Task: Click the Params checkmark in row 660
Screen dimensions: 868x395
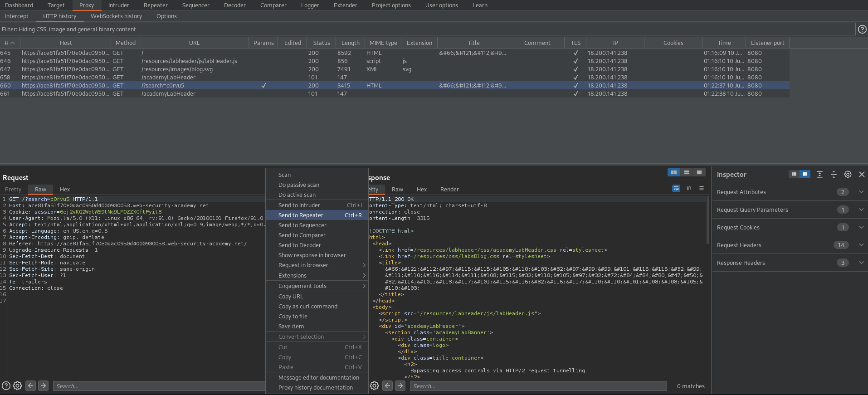Action: pos(263,86)
